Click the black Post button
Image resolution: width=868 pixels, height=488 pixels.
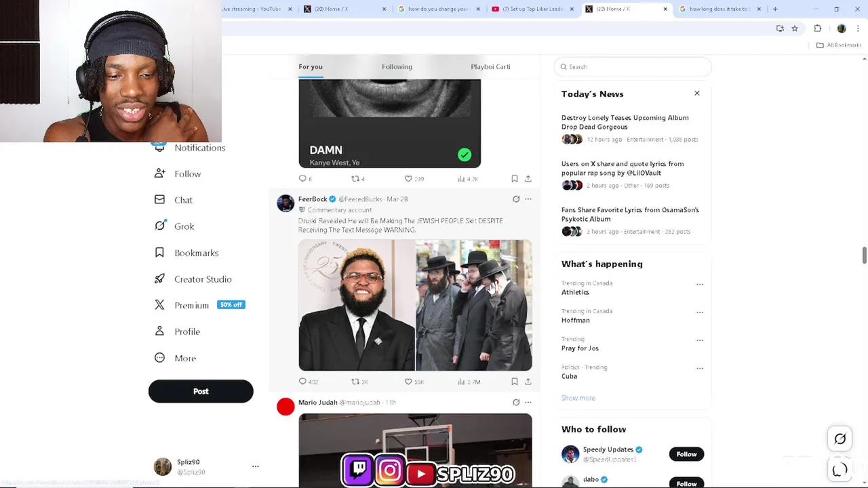coord(201,391)
